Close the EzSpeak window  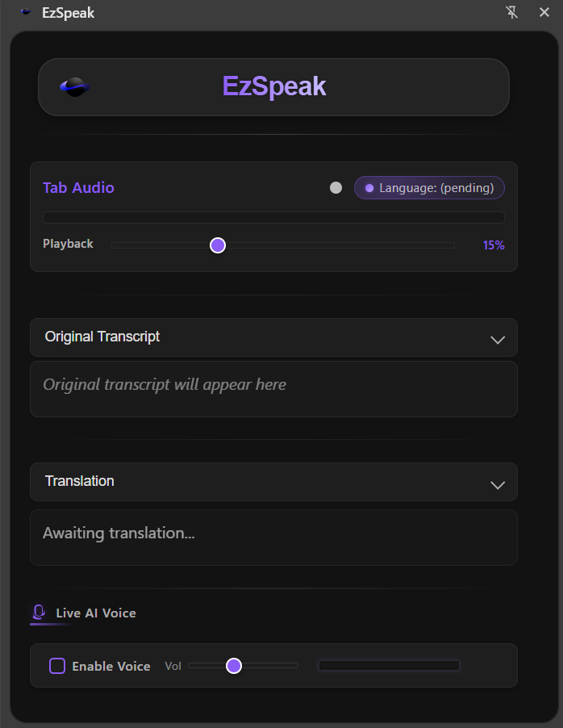pyautogui.click(x=544, y=12)
